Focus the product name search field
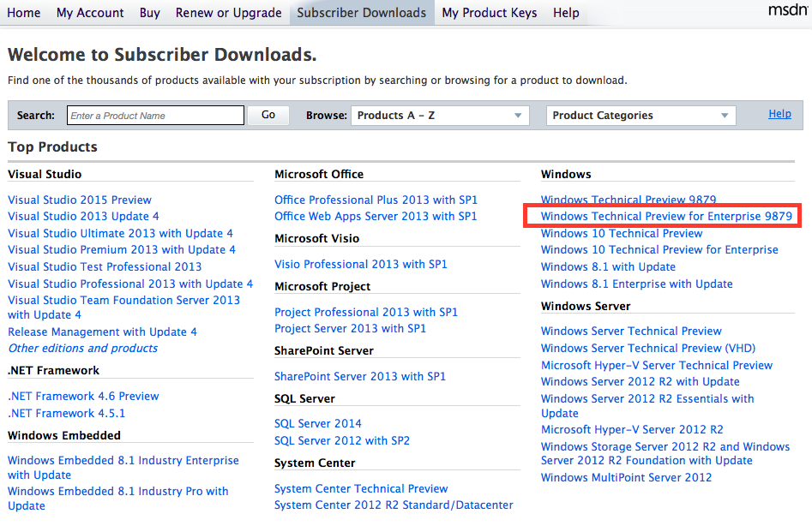Screen dimensions: 812x532 click(x=155, y=116)
